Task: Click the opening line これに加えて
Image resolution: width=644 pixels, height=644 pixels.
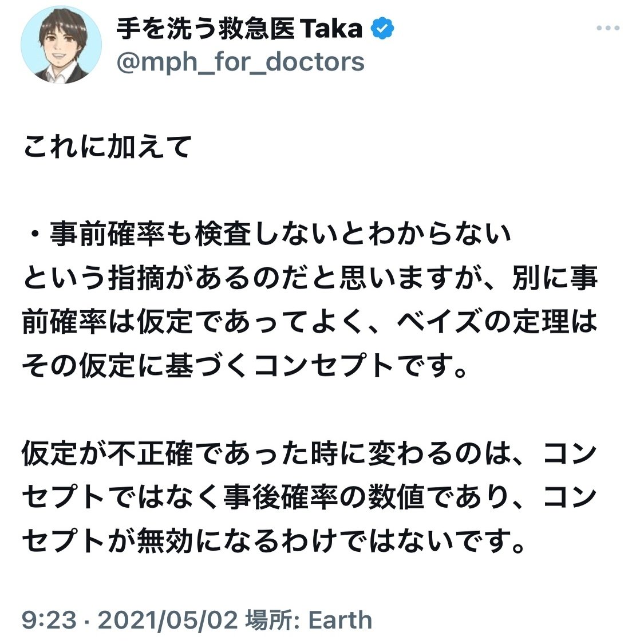Action: pos(108,147)
